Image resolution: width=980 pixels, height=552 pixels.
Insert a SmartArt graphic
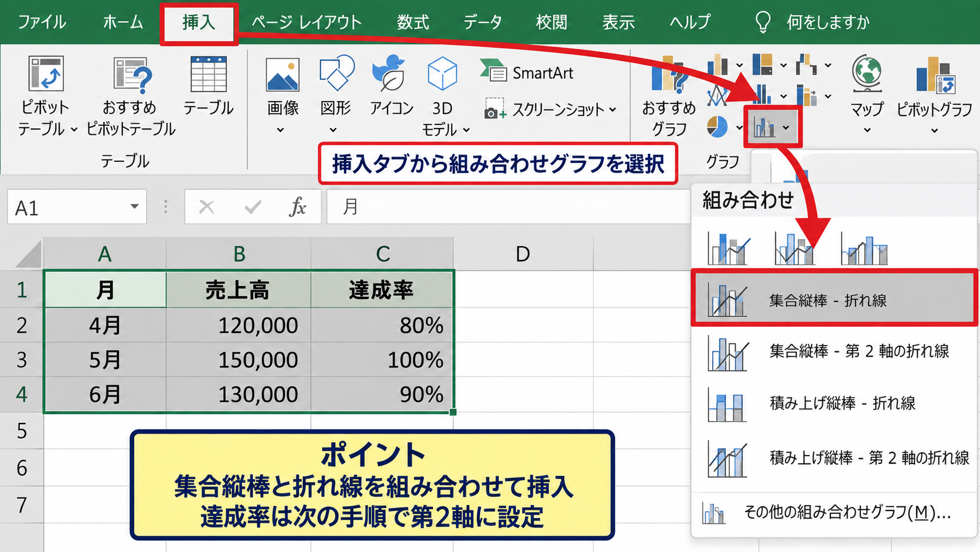526,73
